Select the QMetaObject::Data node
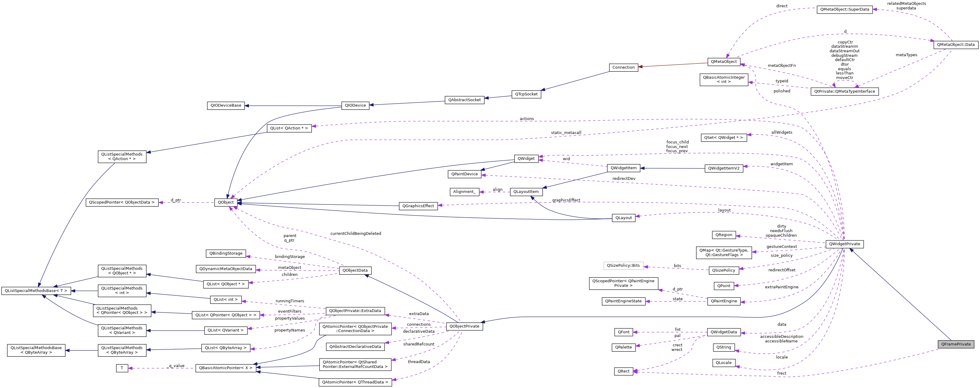Screen dimensions: 980x388 (x=956, y=45)
